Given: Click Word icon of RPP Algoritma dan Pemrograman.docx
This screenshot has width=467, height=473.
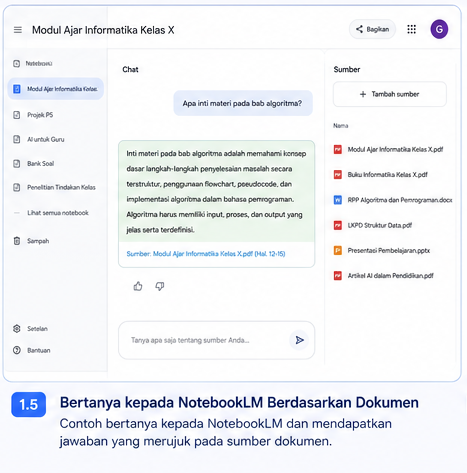Looking at the screenshot, I should 338,200.
